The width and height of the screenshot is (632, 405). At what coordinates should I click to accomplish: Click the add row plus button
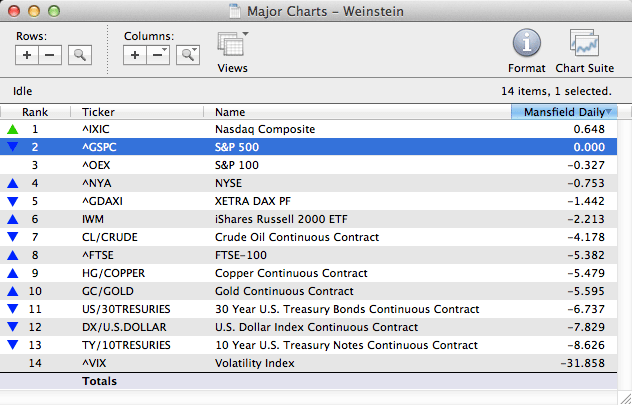click(x=28, y=55)
